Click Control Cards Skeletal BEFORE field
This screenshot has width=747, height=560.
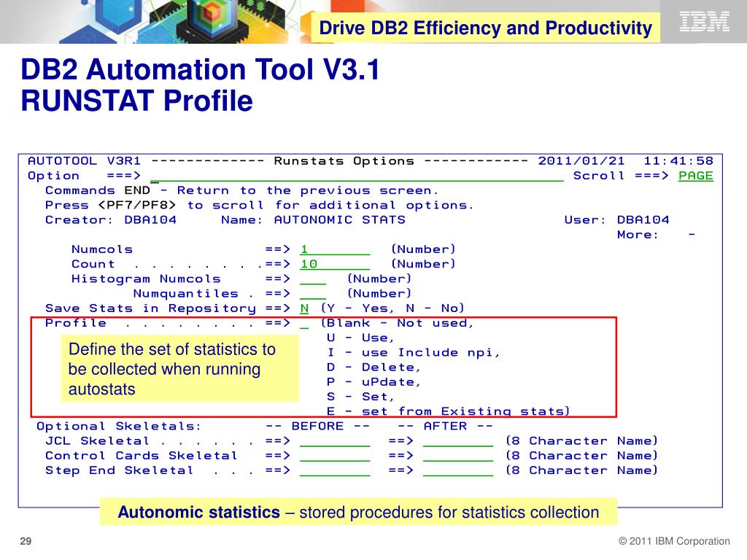coord(335,456)
